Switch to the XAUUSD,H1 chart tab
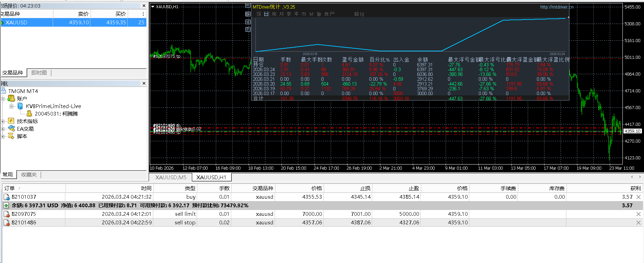The height and width of the screenshot is (263, 644). click(x=211, y=177)
